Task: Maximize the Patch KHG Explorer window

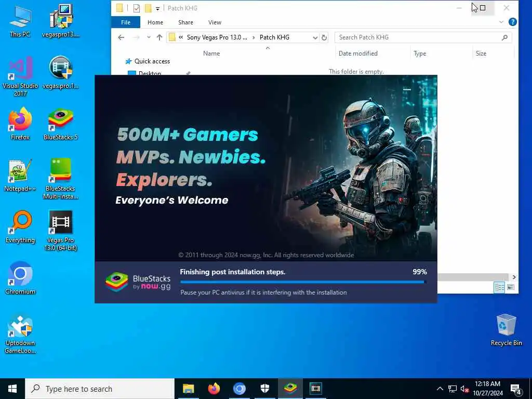Action: point(483,8)
